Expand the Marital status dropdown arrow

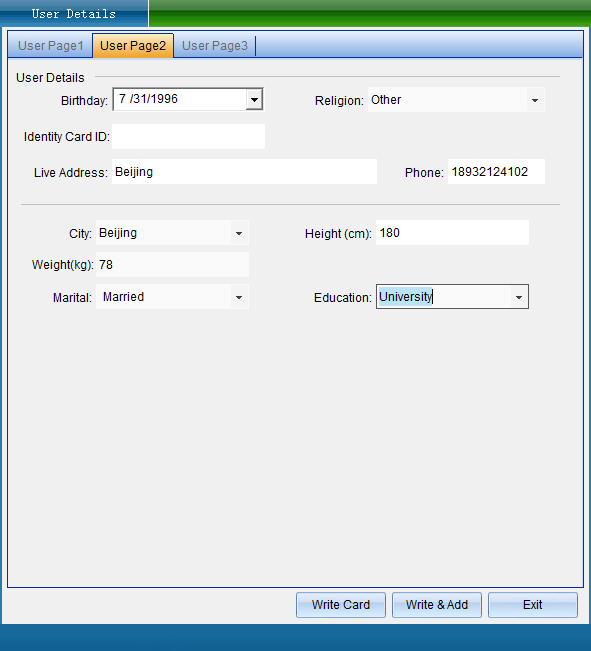point(239,297)
